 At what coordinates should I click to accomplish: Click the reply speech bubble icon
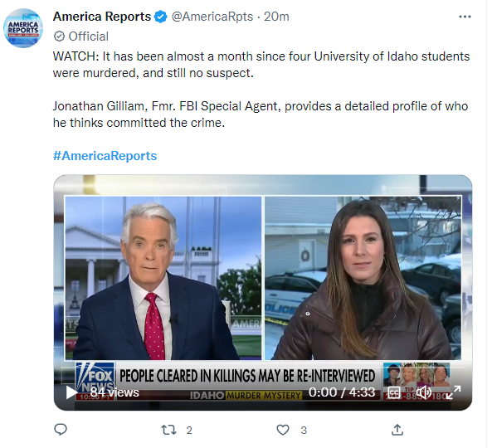coord(61,429)
